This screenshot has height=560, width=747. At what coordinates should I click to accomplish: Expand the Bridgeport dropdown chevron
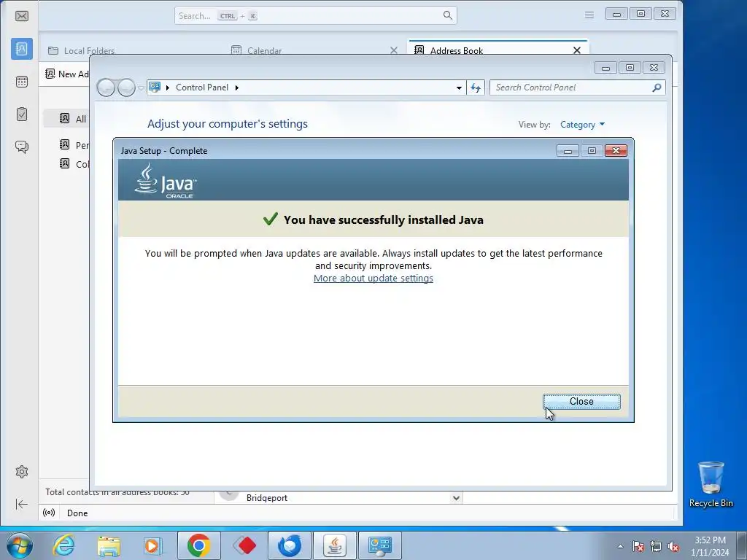click(x=456, y=498)
